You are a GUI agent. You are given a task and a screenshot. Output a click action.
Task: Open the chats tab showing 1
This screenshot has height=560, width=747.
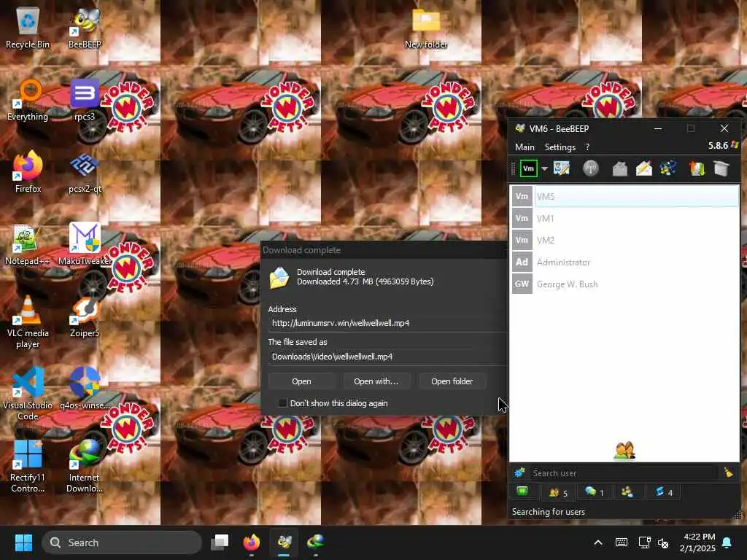pos(594,492)
